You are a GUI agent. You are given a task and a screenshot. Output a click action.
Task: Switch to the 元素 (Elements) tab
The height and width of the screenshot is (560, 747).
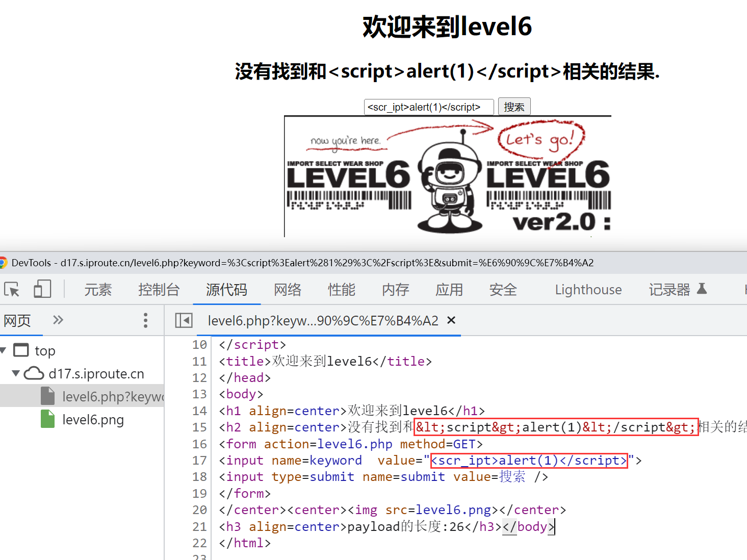pos(98,290)
